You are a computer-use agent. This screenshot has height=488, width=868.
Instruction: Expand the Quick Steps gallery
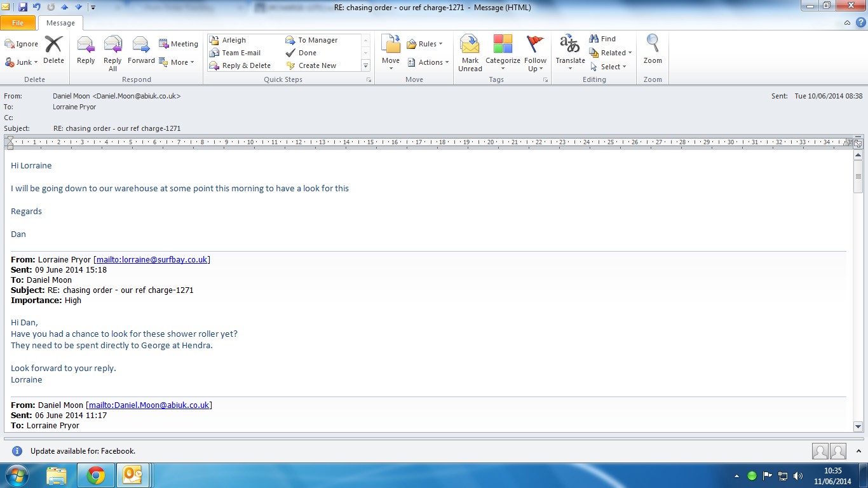tap(365, 65)
